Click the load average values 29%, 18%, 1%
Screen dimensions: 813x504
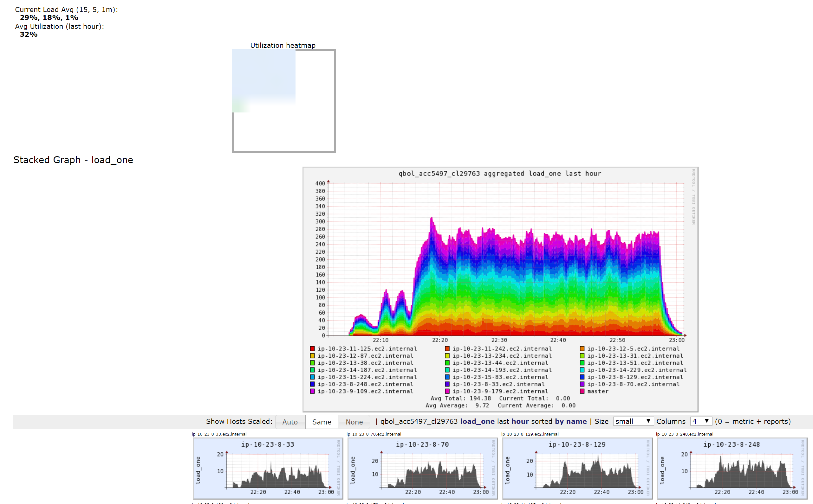tap(49, 18)
